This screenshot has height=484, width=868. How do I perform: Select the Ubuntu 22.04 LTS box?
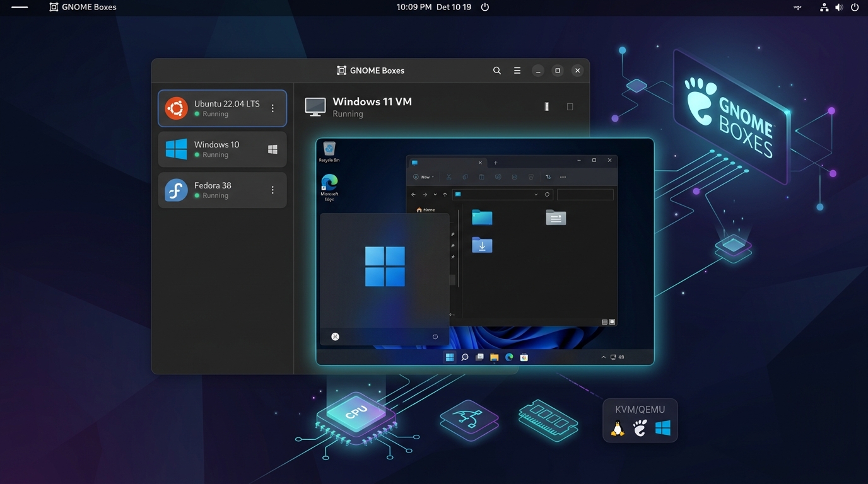point(222,108)
